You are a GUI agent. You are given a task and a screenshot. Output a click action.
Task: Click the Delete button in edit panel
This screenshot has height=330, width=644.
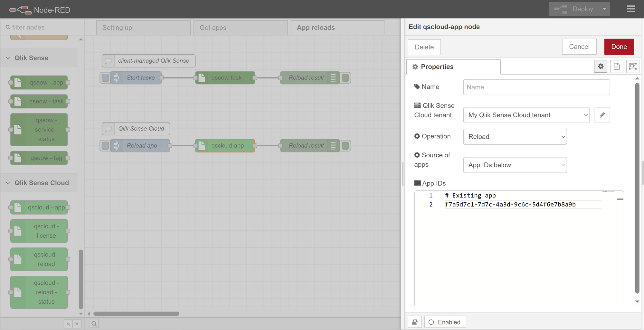(x=424, y=47)
